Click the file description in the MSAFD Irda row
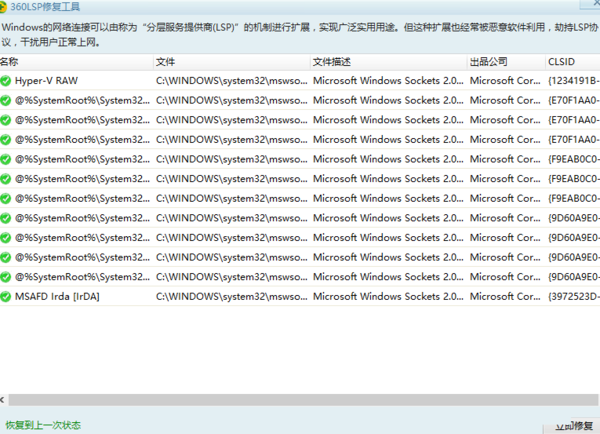This screenshot has width=600, height=434. pyautogui.click(x=388, y=297)
